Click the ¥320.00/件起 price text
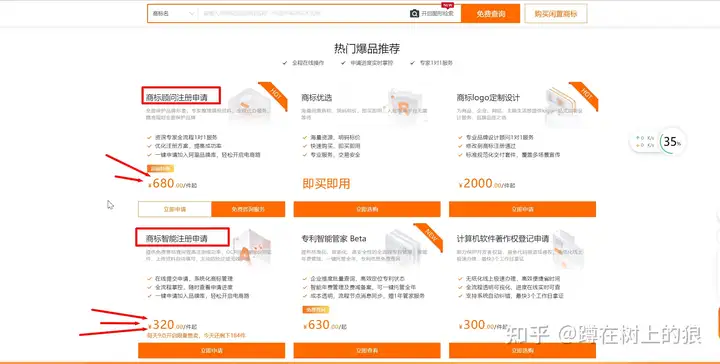Screen dimensions: 720x364 [x=173, y=325]
